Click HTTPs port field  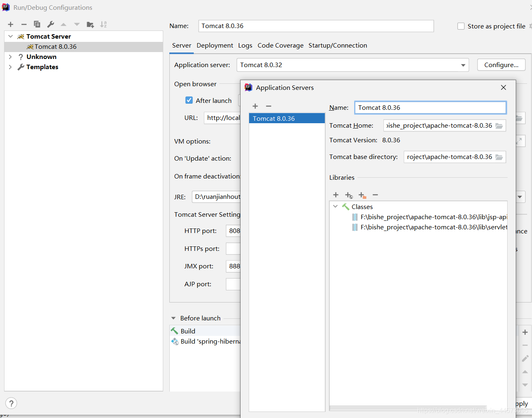click(233, 249)
